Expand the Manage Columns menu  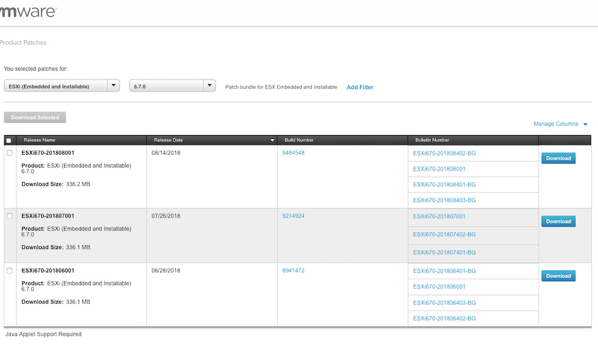point(560,124)
